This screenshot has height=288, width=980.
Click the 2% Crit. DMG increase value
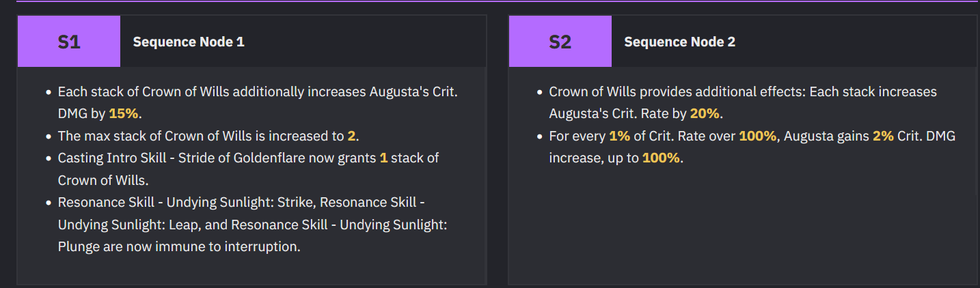click(883, 136)
